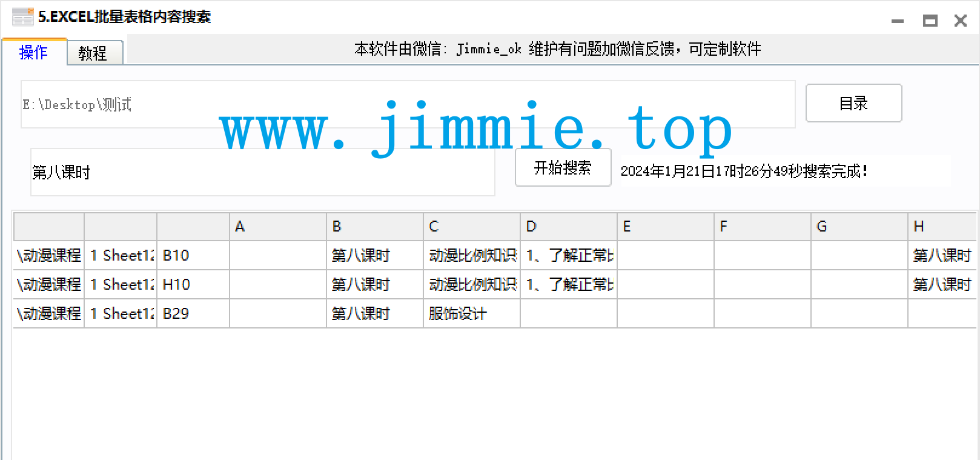Select column header C

click(x=472, y=227)
